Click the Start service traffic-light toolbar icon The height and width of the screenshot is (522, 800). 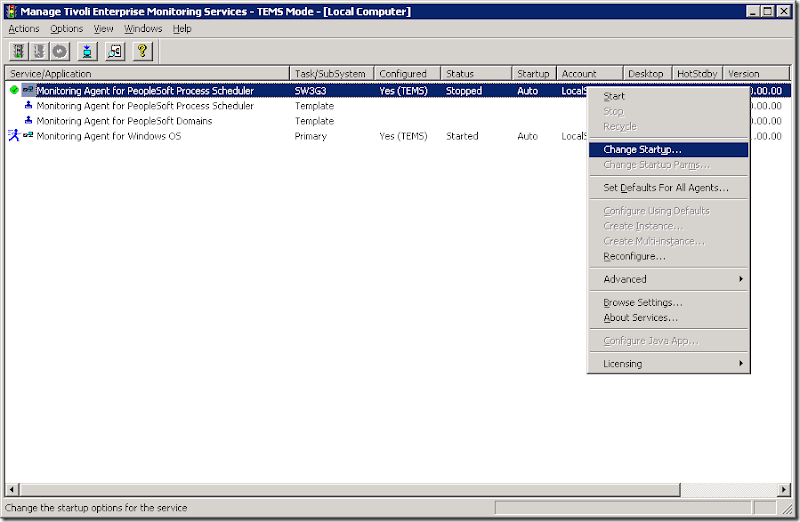(19, 51)
